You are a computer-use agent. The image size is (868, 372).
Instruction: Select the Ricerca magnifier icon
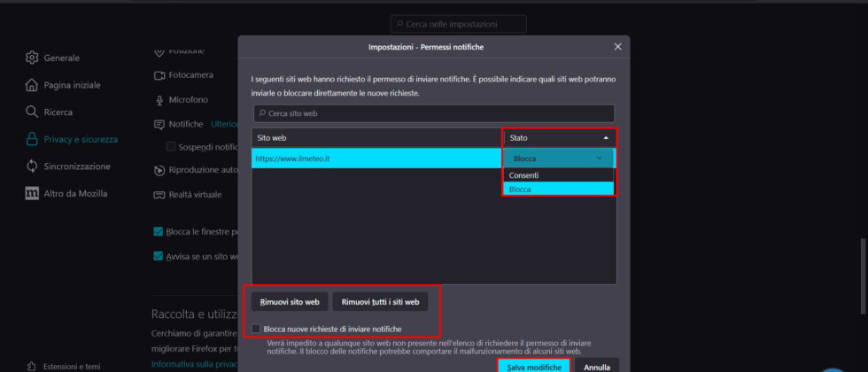(32, 112)
